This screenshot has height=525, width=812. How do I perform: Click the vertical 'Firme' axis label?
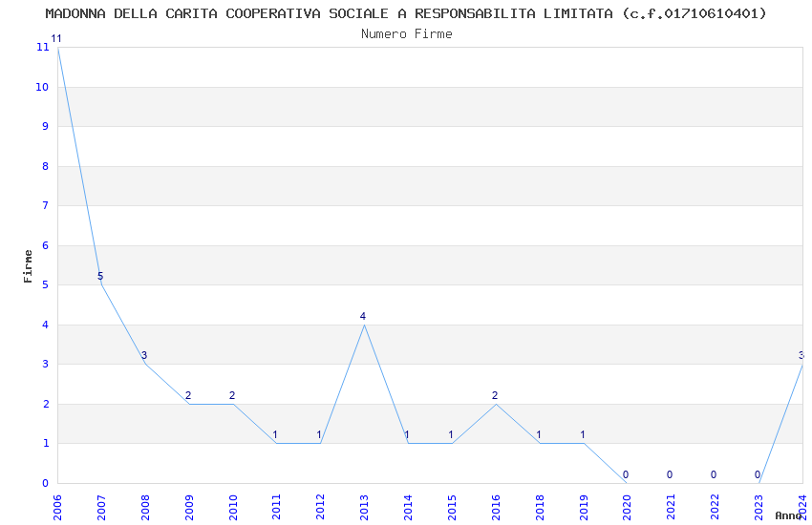[x=28, y=266]
